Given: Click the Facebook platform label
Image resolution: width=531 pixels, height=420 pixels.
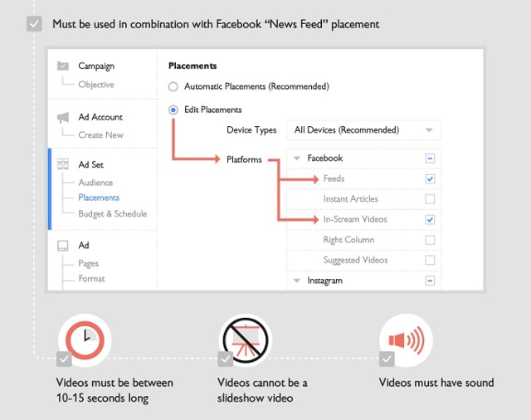Looking at the screenshot, I should tap(324, 159).
